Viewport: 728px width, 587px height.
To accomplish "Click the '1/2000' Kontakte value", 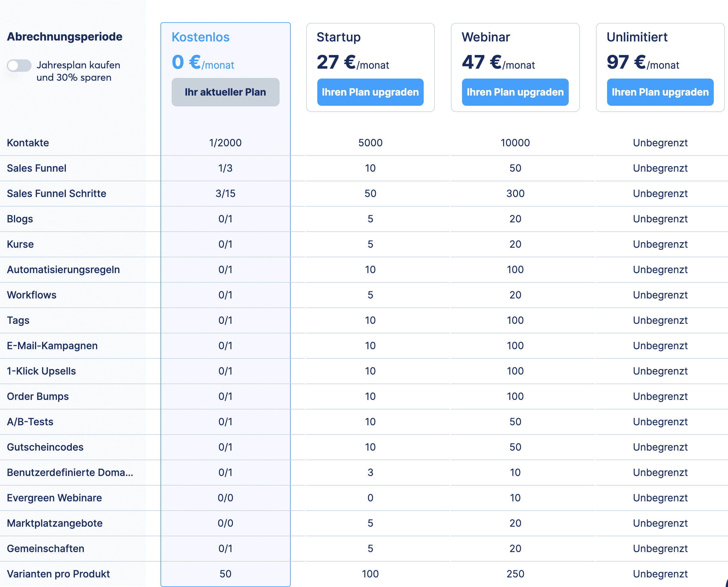I will tap(225, 143).
